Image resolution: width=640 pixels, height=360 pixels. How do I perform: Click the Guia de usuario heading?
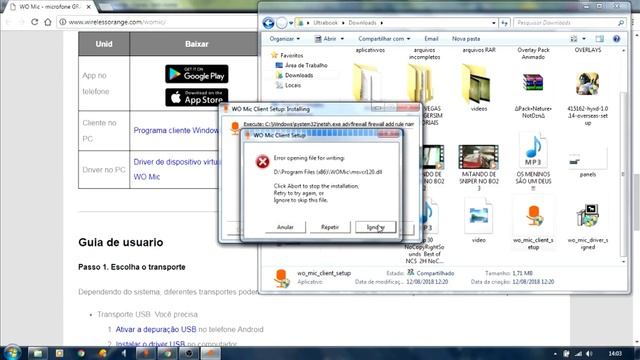[121, 242]
